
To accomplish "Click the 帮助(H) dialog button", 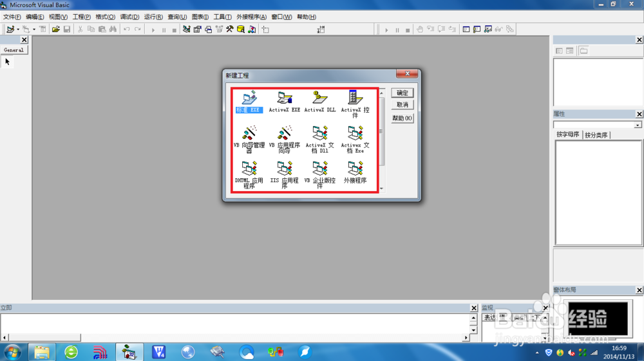I will (402, 118).
